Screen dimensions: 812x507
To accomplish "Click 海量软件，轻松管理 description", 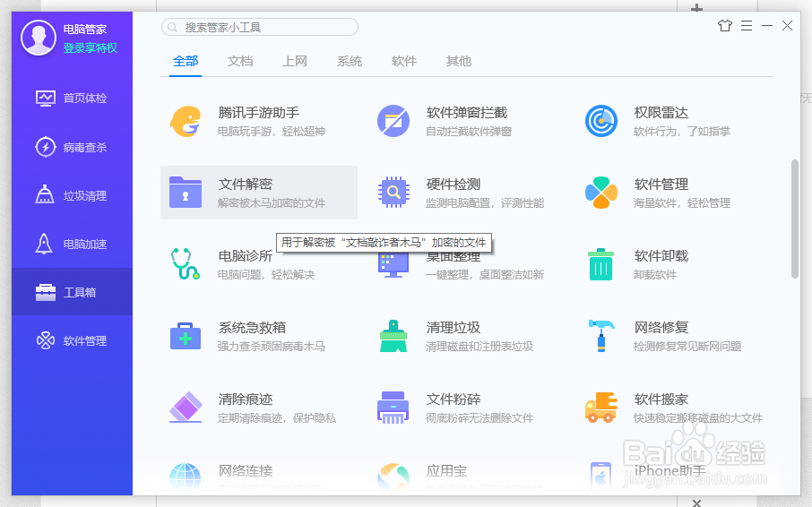I will pos(682,202).
